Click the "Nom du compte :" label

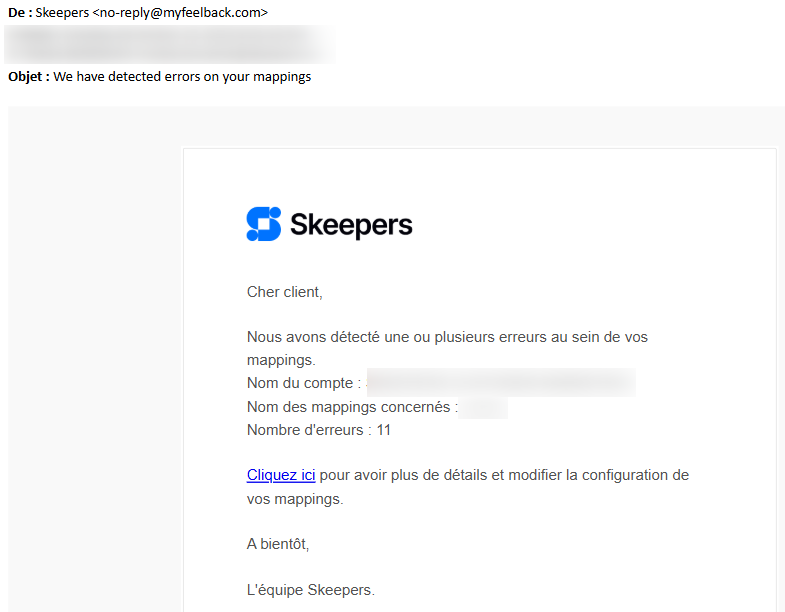(304, 383)
